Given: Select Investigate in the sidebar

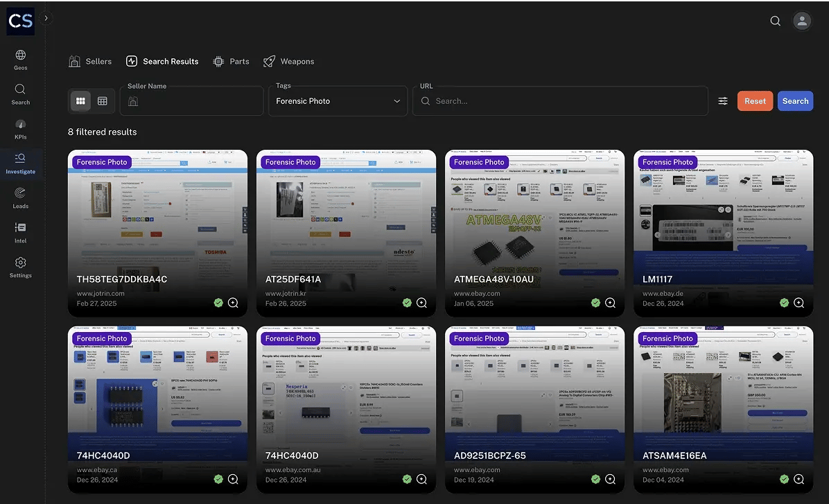Looking at the screenshot, I should [x=21, y=164].
